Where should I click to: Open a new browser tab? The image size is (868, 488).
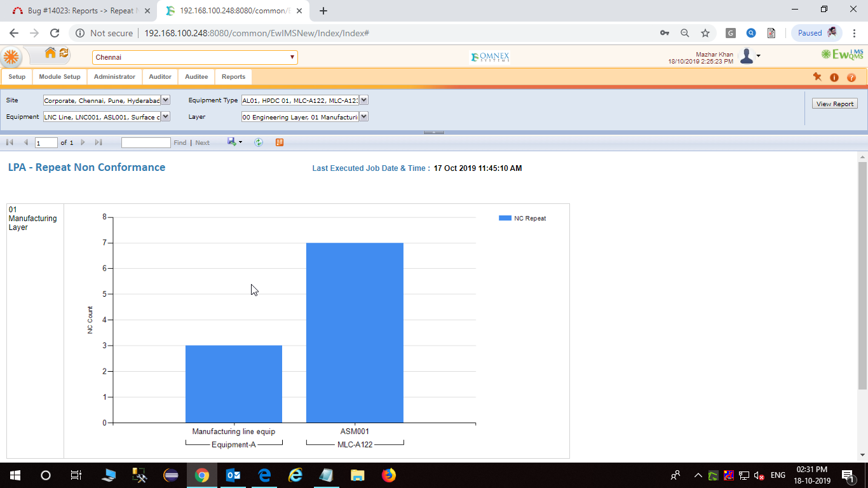323,11
